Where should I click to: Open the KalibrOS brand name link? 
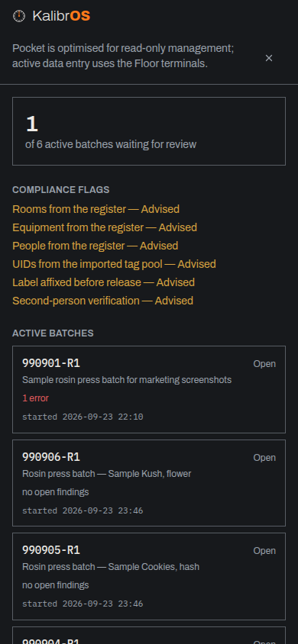point(61,16)
